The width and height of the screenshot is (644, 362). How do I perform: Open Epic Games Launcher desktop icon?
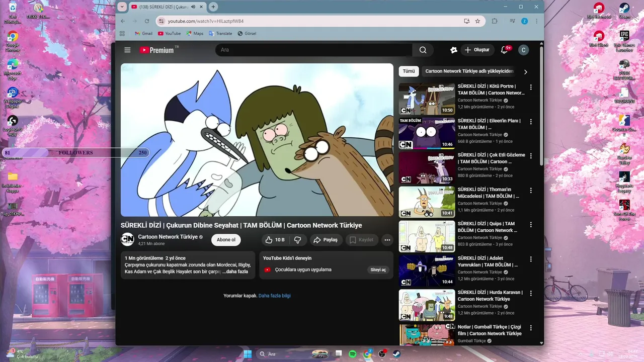point(624,42)
